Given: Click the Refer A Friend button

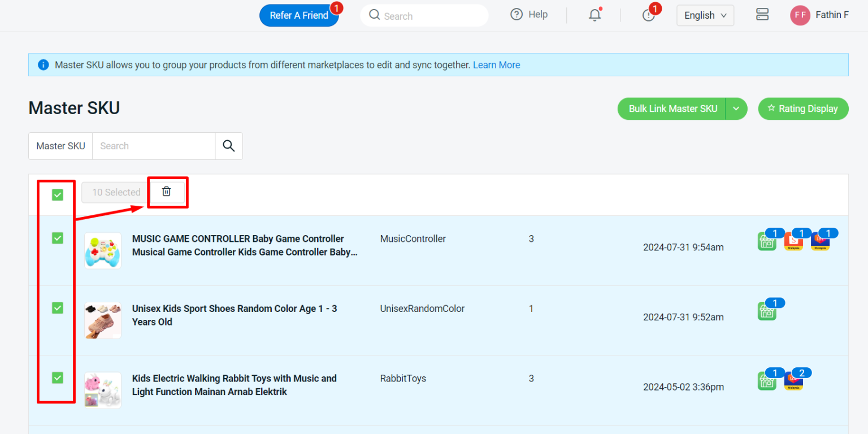Looking at the screenshot, I should pyautogui.click(x=300, y=16).
